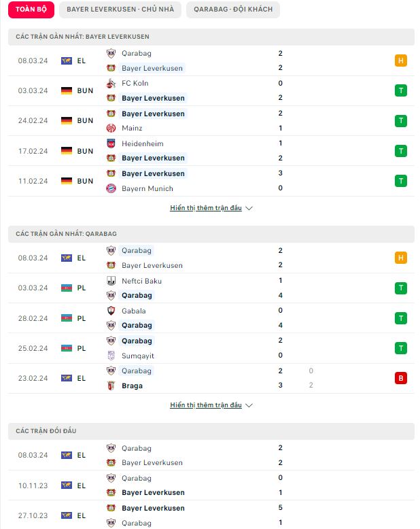Click the Gabala club crest
This screenshot has height=529, width=420.
[111, 311]
